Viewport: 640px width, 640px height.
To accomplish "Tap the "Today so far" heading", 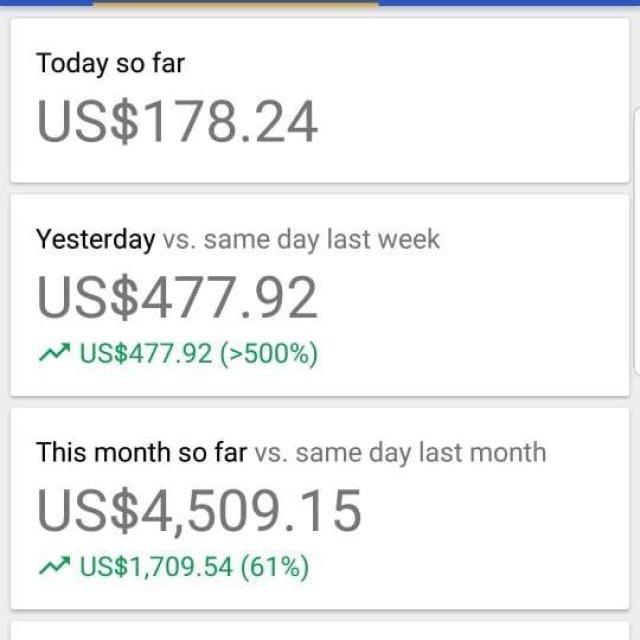I will 111,64.
